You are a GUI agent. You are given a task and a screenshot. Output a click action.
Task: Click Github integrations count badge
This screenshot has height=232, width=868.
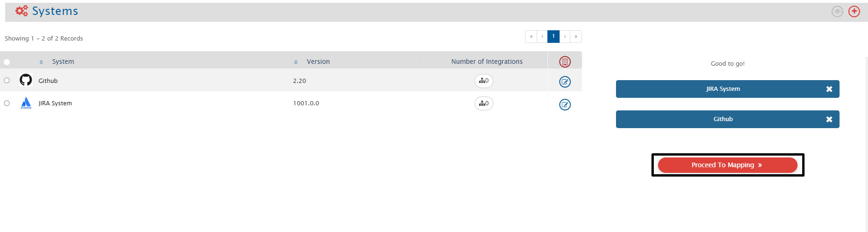click(484, 81)
